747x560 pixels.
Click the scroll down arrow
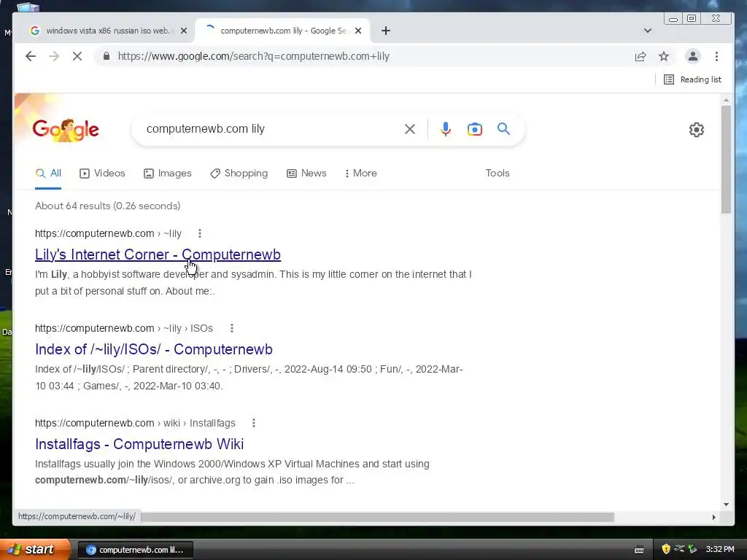[x=726, y=505]
